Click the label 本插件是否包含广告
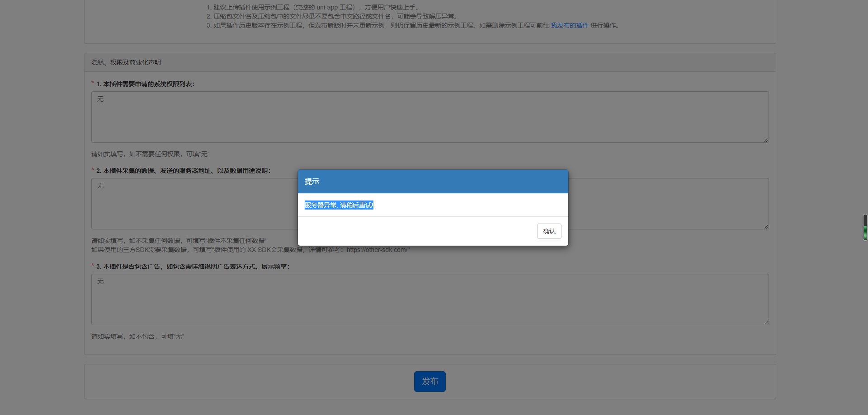 click(x=193, y=266)
